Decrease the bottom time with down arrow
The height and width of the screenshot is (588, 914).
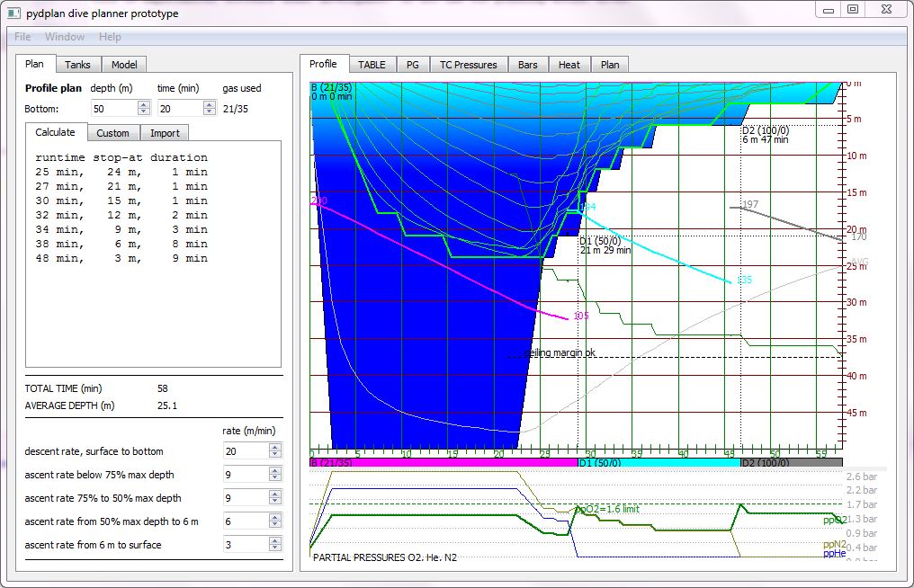pyautogui.click(x=210, y=111)
